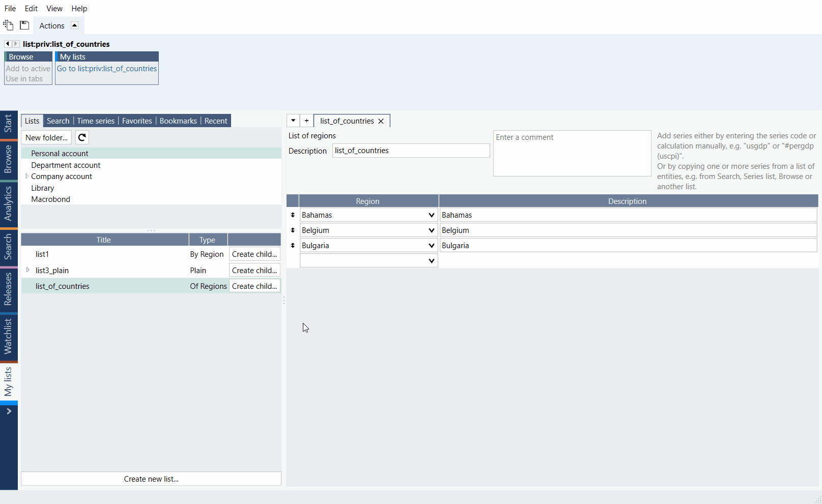
Task: Click the reorder handle on the Bulgaria row
Action: [x=293, y=246]
